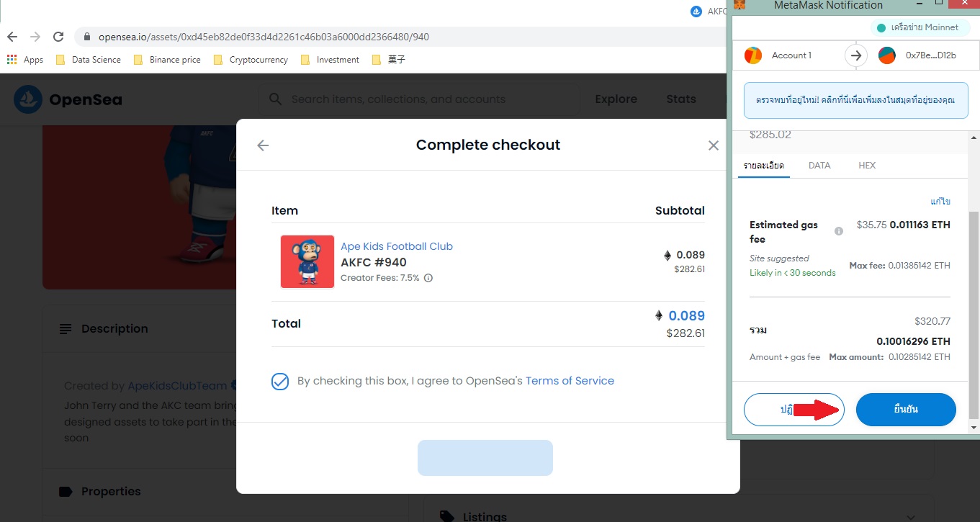Viewport: 980px width, 522px height.
Task: Click the แก้ไข edit gas fee link
Action: pos(940,202)
